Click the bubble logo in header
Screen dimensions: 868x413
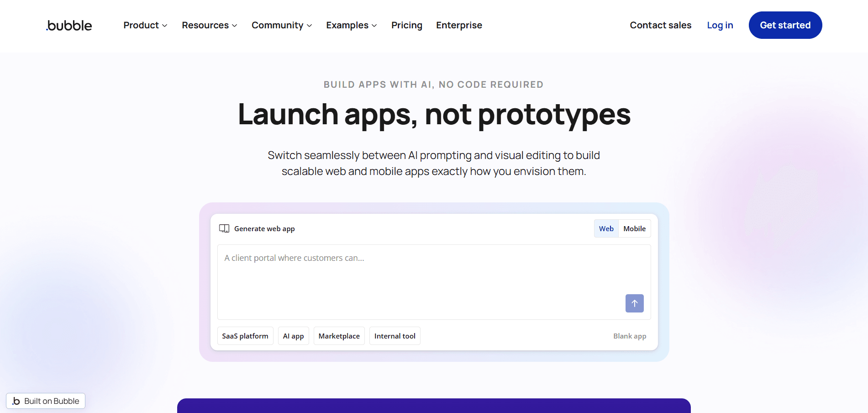[x=69, y=26]
